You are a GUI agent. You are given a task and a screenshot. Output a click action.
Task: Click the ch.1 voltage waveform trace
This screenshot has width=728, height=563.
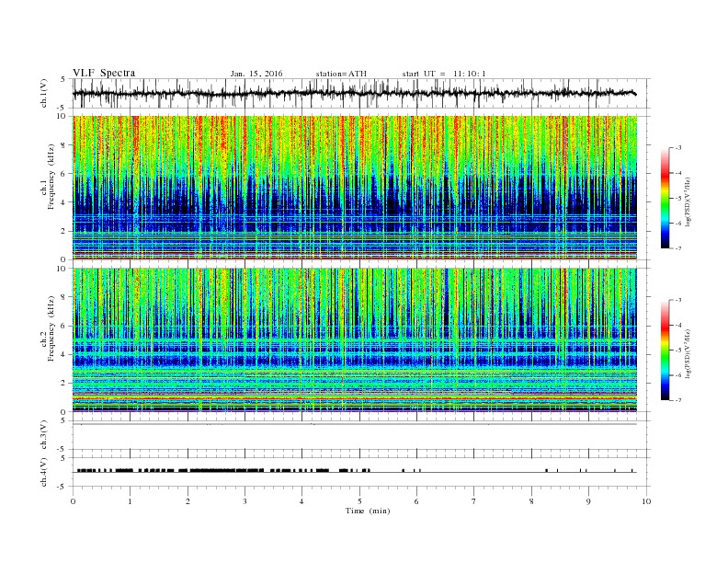[x=354, y=93]
